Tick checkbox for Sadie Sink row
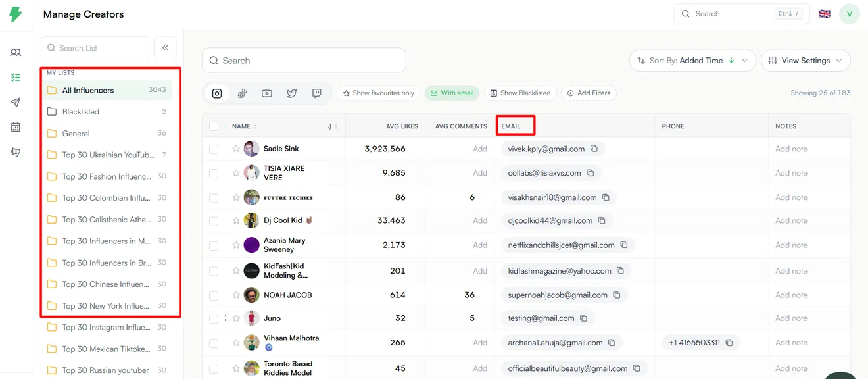This screenshot has height=379, width=868. click(214, 149)
